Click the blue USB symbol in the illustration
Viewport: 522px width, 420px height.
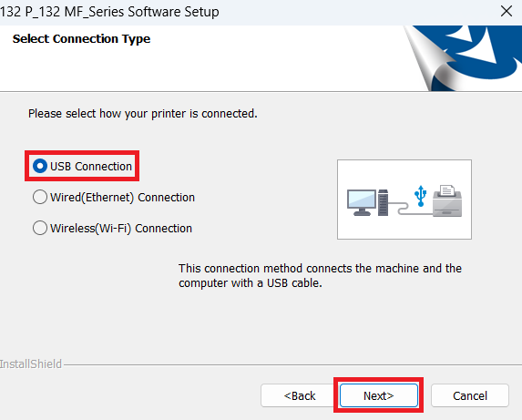tap(421, 196)
